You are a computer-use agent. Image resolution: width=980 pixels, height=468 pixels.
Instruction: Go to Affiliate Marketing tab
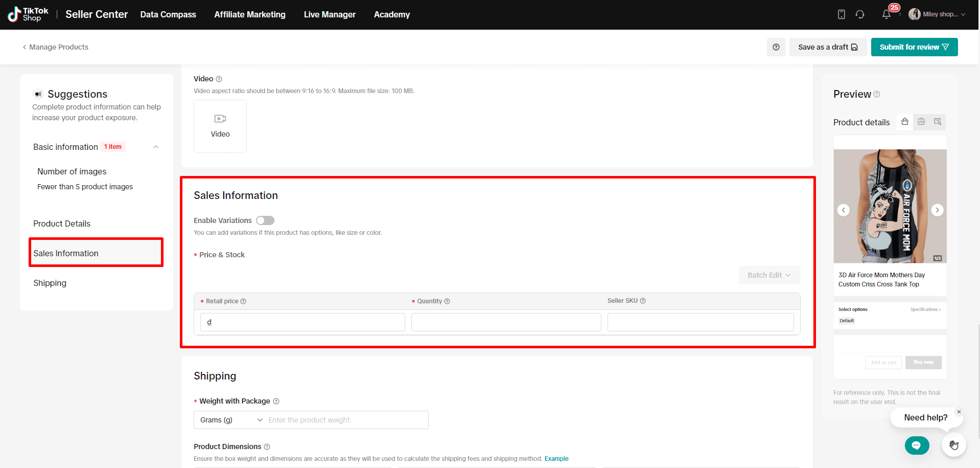[x=250, y=14]
